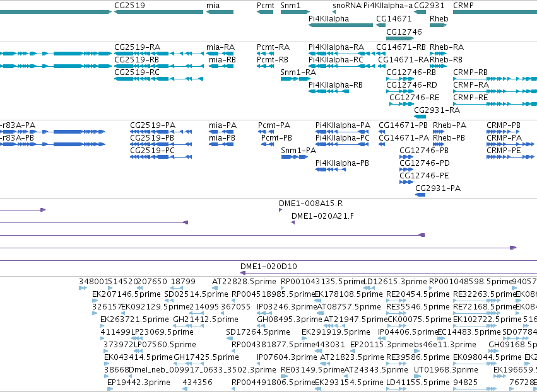Viewport: 537px width, 392px height.
Task: Click the Rheb-PA protein feature
Action: [x=439, y=132]
